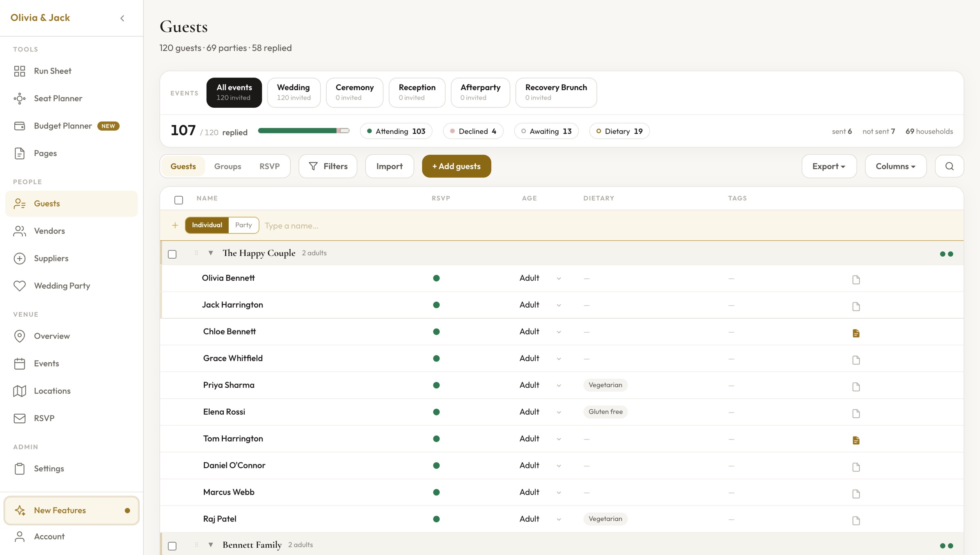This screenshot has width=980, height=555.
Task: Open Vendors section
Action: 71,231
